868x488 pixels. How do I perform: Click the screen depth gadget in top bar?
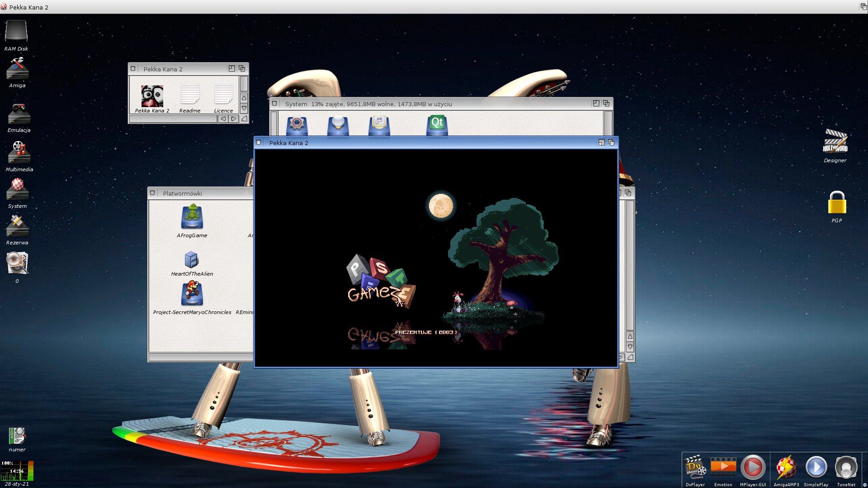pos(863,7)
